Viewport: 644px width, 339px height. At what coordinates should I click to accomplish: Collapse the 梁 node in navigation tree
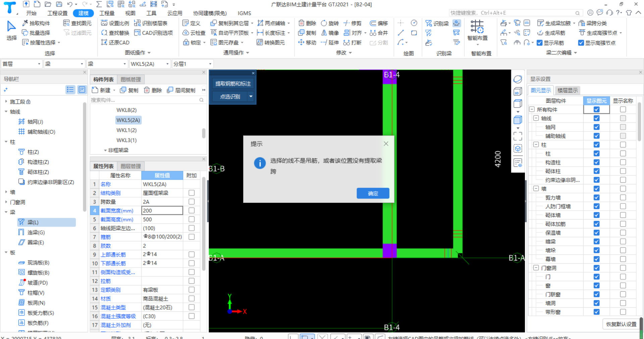(6, 212)
